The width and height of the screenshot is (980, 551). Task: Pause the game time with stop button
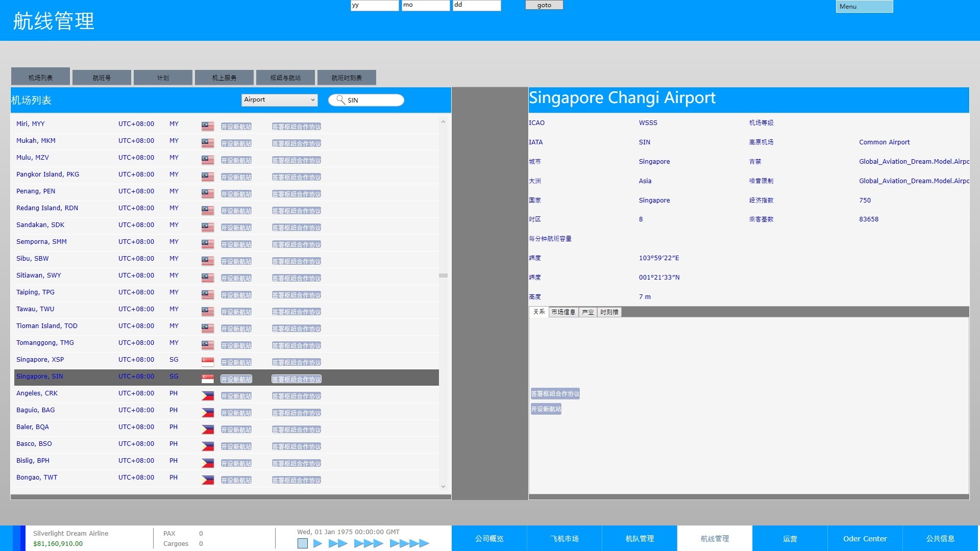(x=303, y=543)
